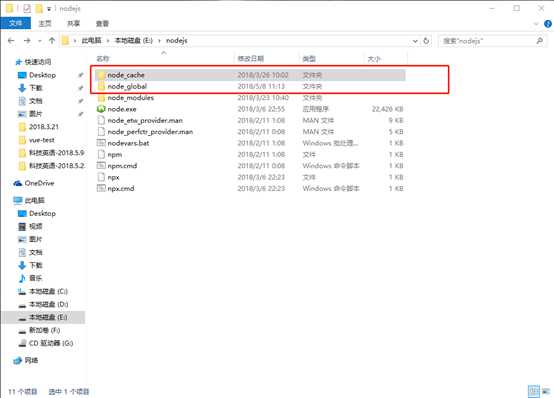This screenshot has height=398, width=554.
Task: Open OneDrive in the navigation pane
Action: (39, 183)
